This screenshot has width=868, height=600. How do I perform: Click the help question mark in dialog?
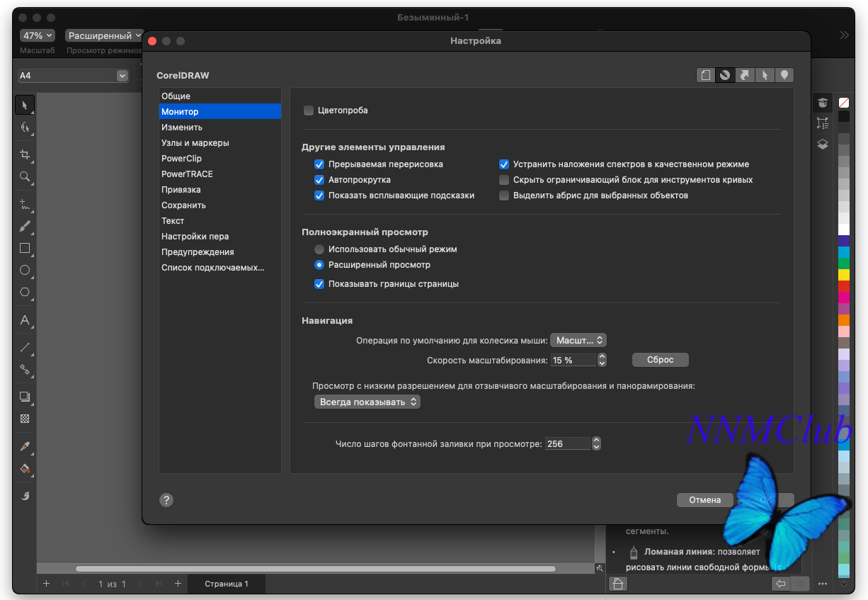pyautogui.click(x=166, y=500)
